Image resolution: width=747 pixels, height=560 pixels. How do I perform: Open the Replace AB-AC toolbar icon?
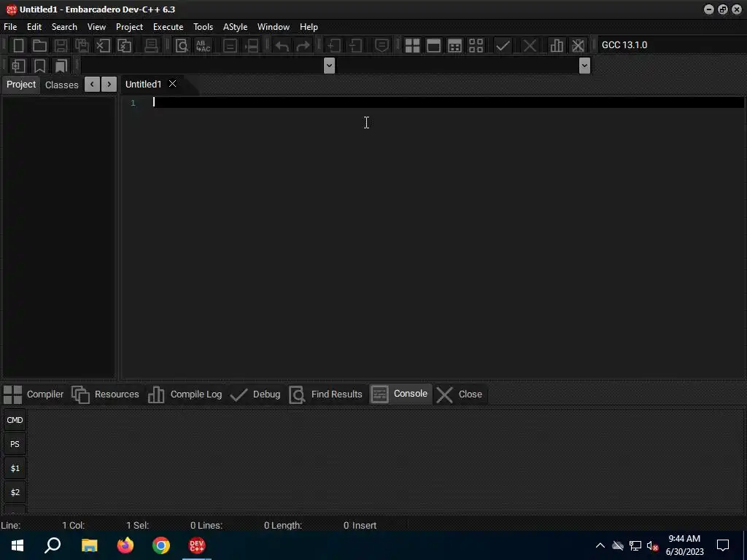(x=203, y=46)
